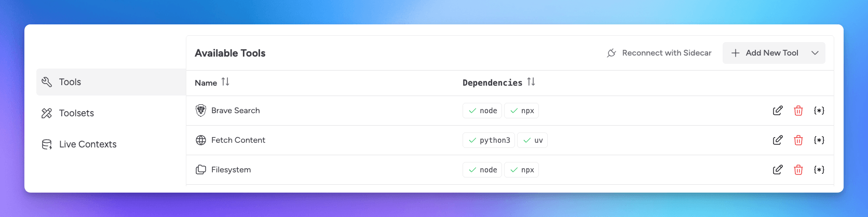Open Brave Search variables braces icon
The height and width of the screenshot is (217, 868).
coord(819,111)
